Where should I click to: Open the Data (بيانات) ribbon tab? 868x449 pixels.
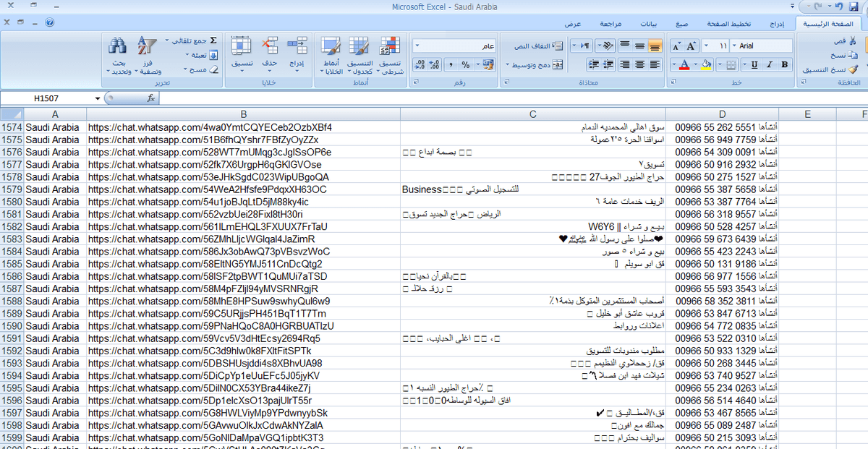click(x=649, y=24)
